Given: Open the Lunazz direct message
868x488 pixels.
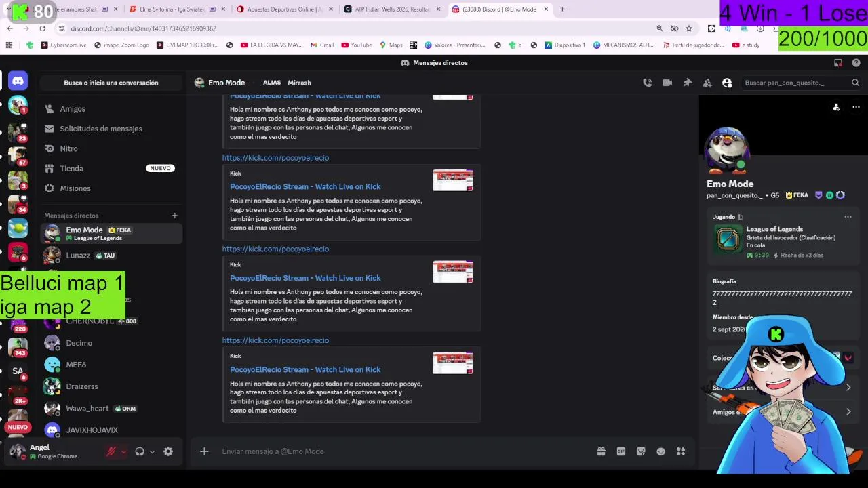Looking at the screenshot, I should 111,256.
